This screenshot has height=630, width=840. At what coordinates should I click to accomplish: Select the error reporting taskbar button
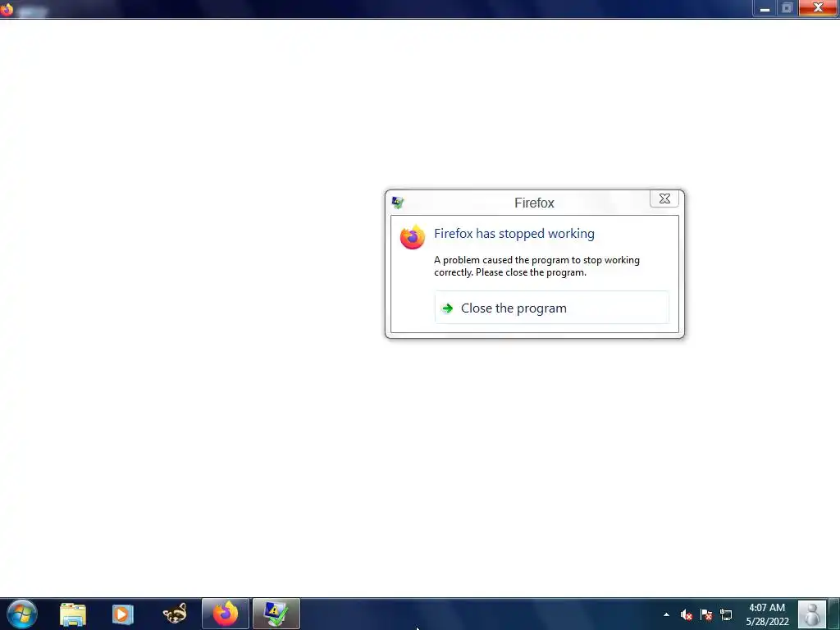click(x=276, y=614)
